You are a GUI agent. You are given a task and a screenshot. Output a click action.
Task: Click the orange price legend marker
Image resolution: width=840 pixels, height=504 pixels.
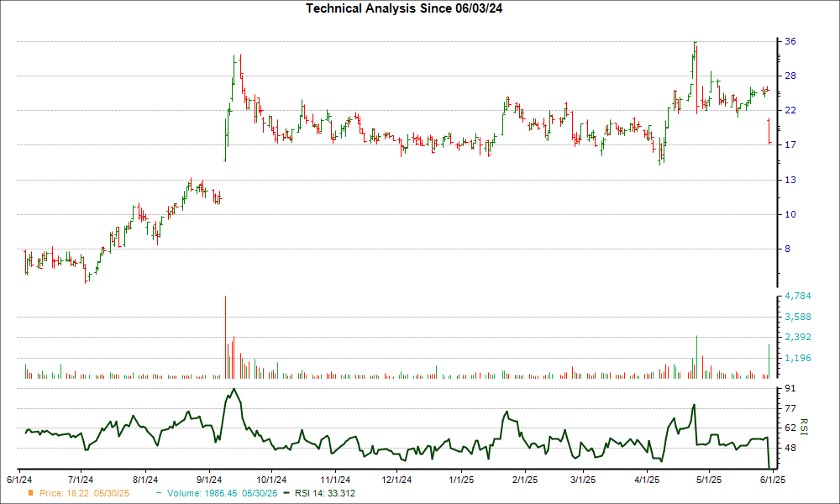point(31,493)
